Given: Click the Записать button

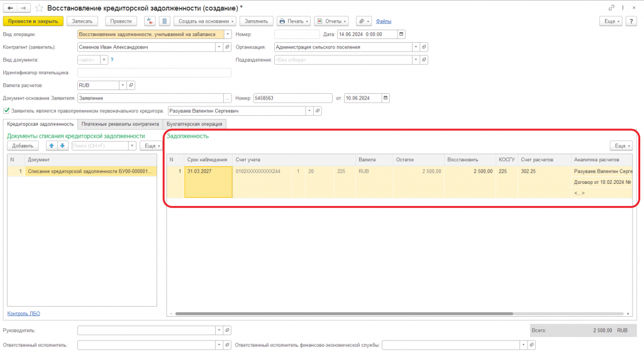Looking at the screenshot, I should click(x=82, y=21).
